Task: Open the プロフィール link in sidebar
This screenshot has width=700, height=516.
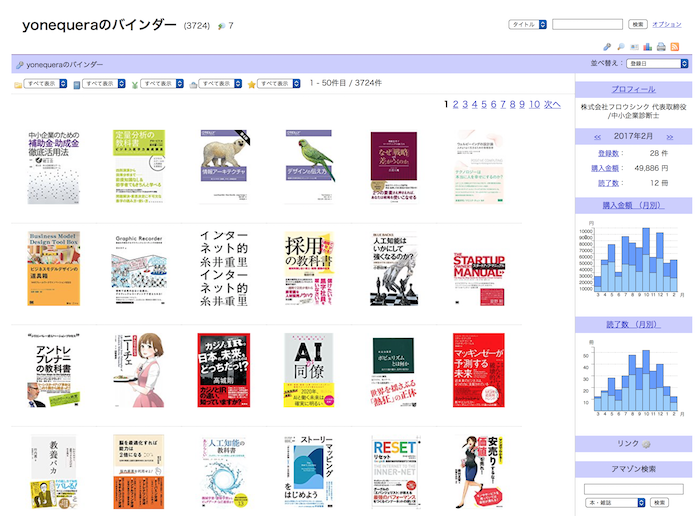Action: [x=633, y=89]
